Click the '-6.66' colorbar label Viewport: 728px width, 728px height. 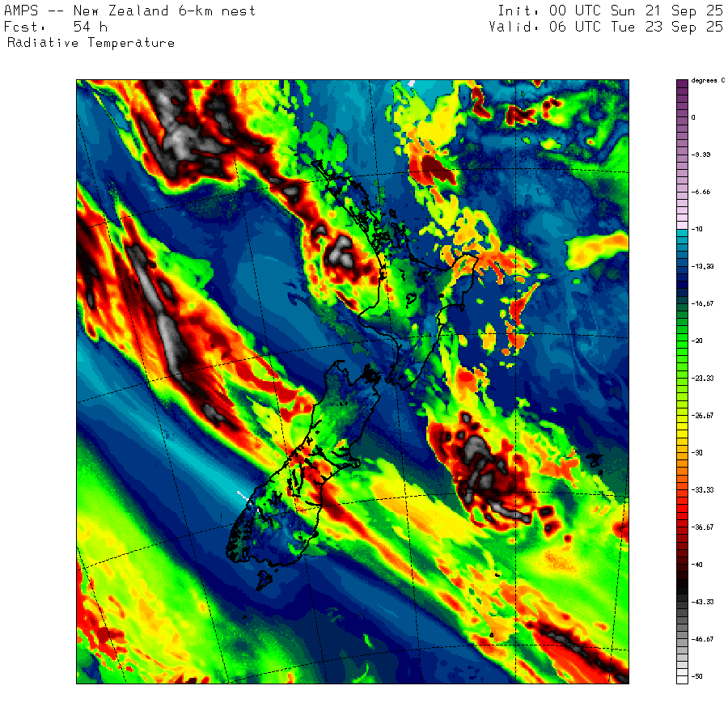[x=700, y=192]
